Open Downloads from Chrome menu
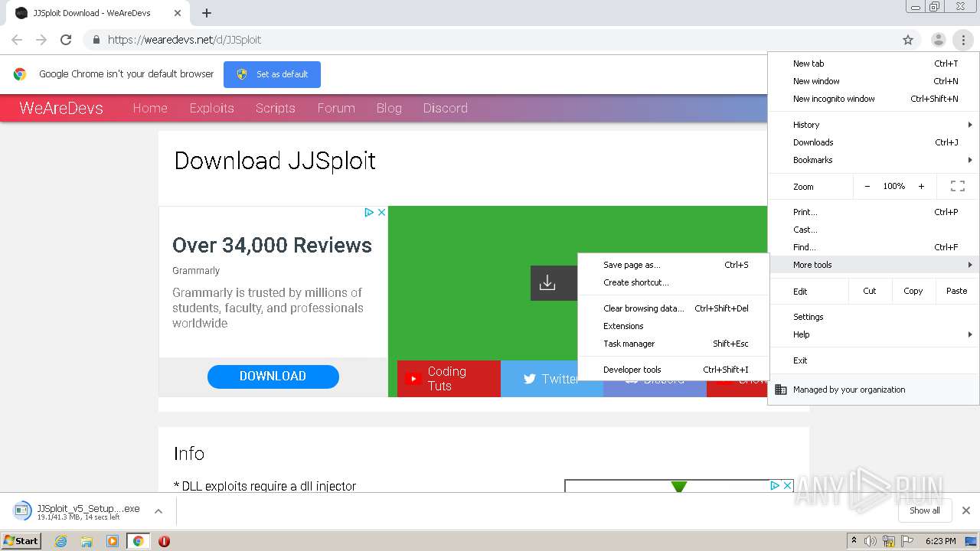980x551 pixels. (x=874, y=142)
